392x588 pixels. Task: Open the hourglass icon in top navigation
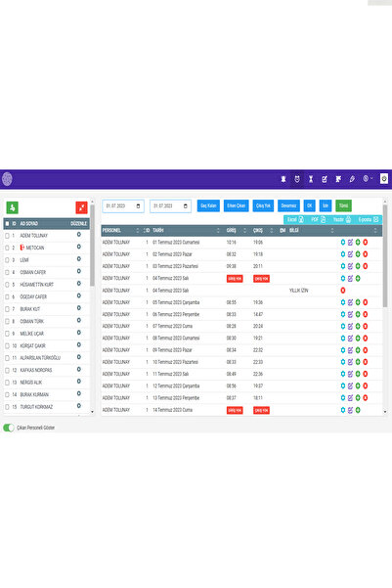tap(311, 179)
